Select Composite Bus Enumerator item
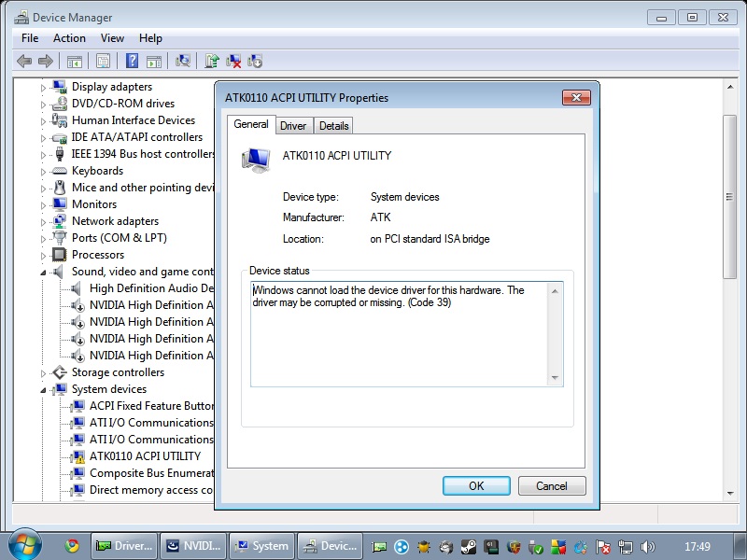The image size is (747, 560). tap(151, 473)
